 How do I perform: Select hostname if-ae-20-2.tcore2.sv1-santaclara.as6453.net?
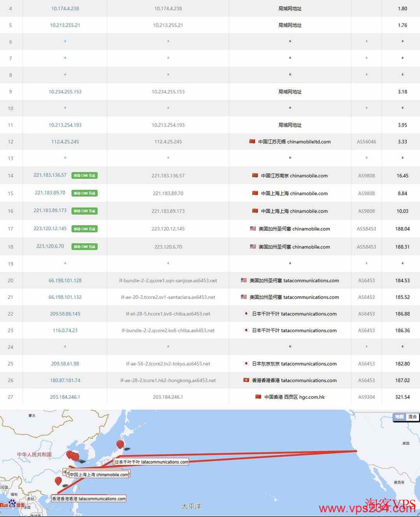tap(168, 297)
